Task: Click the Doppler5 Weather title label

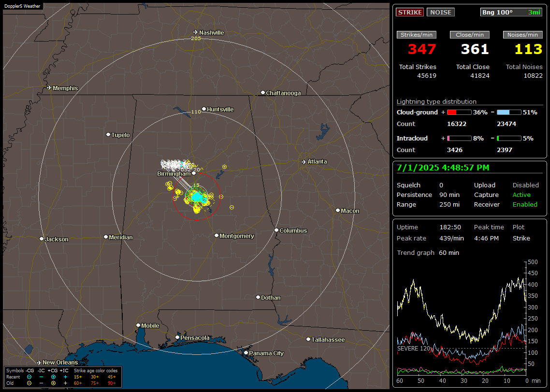Action: click(22, 6)
